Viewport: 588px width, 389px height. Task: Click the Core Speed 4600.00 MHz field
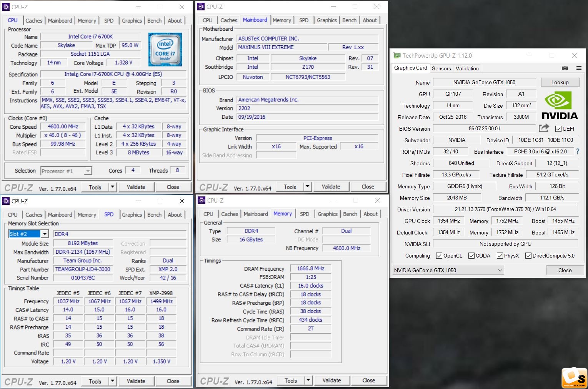63,126
